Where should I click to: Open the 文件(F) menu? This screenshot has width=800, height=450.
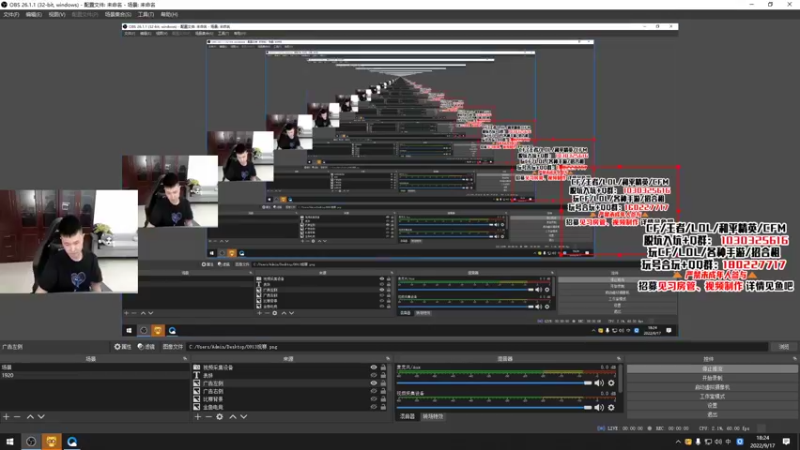[x=11, y=14]
